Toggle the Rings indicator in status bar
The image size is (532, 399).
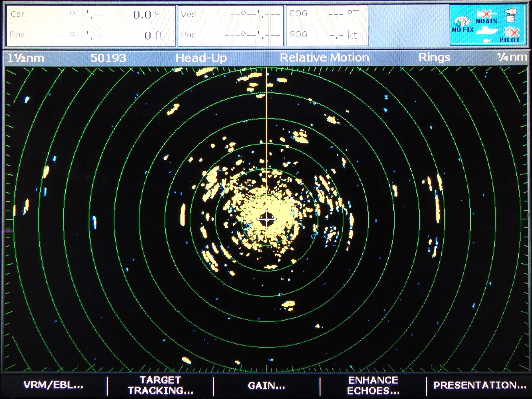pos(434,57)
